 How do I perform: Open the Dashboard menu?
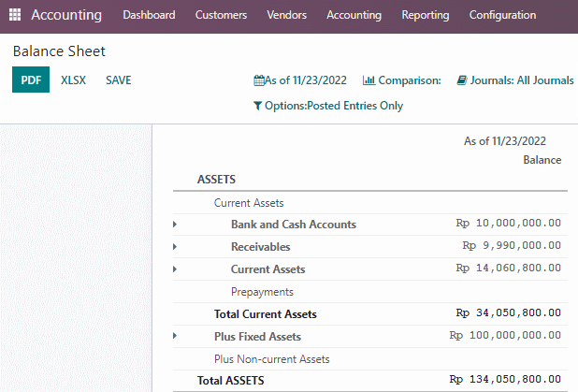[x=149, y=15]
